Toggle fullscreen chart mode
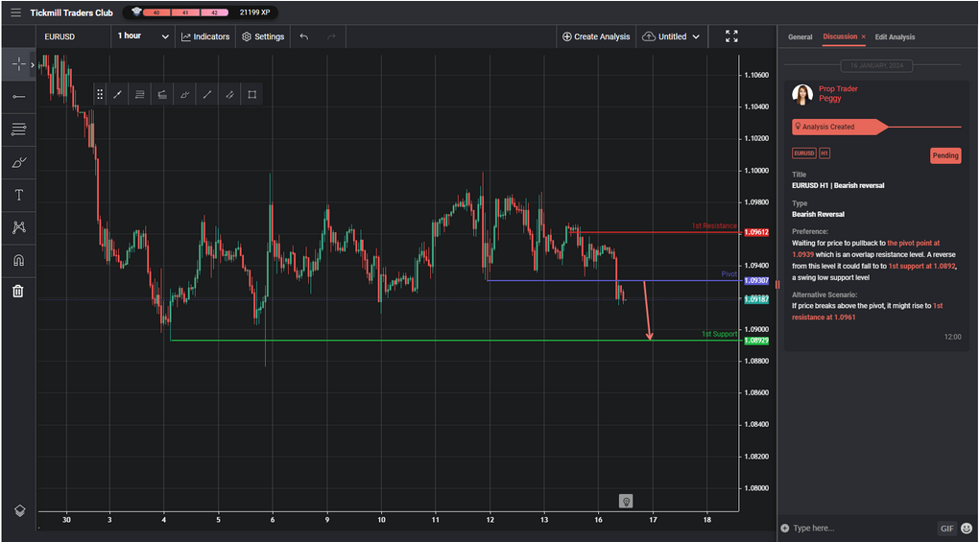Screen dimensions: 980x542 (x=731, y=36)
